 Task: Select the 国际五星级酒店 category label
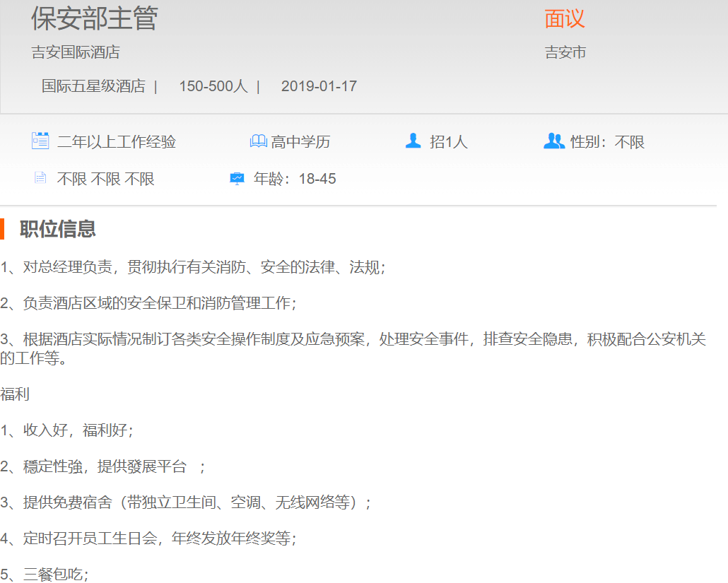(x=93, y=86)
